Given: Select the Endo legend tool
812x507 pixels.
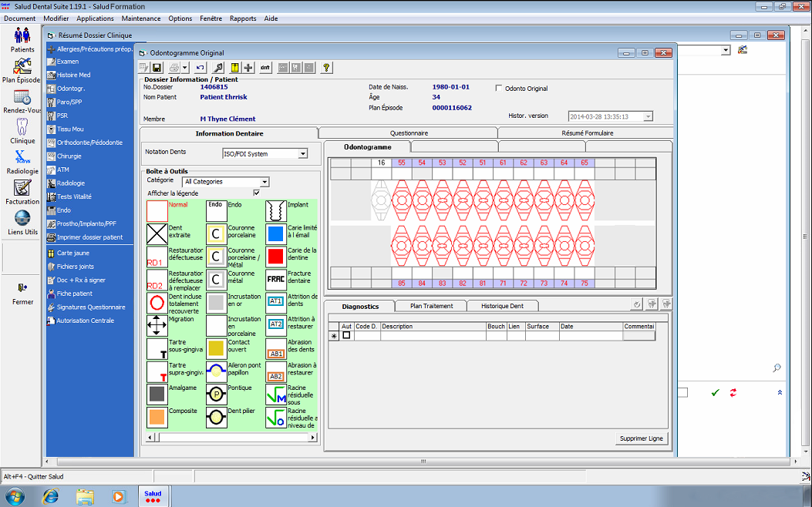Looking at the screenshot, I should coord(217,211).
